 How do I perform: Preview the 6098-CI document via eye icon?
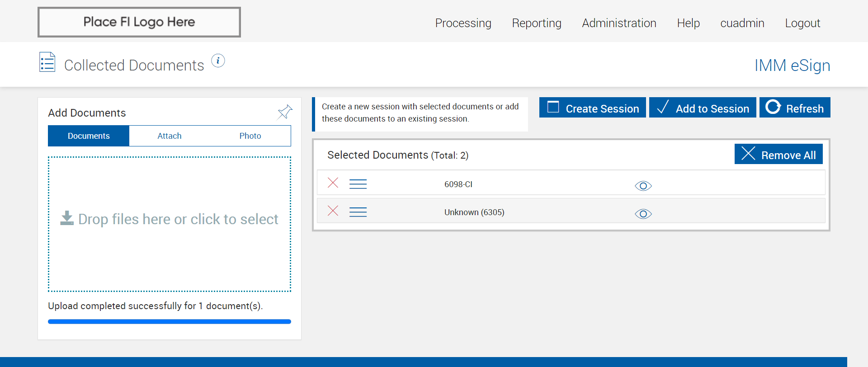(x=643, y=186)
